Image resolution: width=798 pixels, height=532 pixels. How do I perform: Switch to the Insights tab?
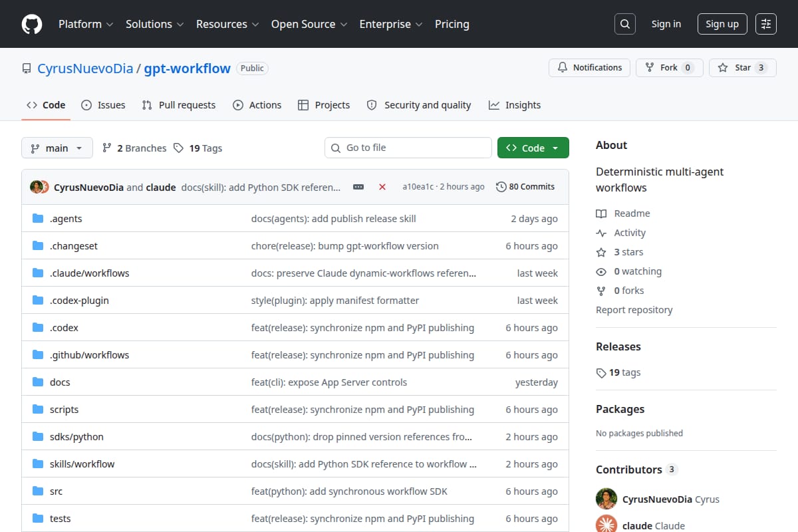coord(515,105)
